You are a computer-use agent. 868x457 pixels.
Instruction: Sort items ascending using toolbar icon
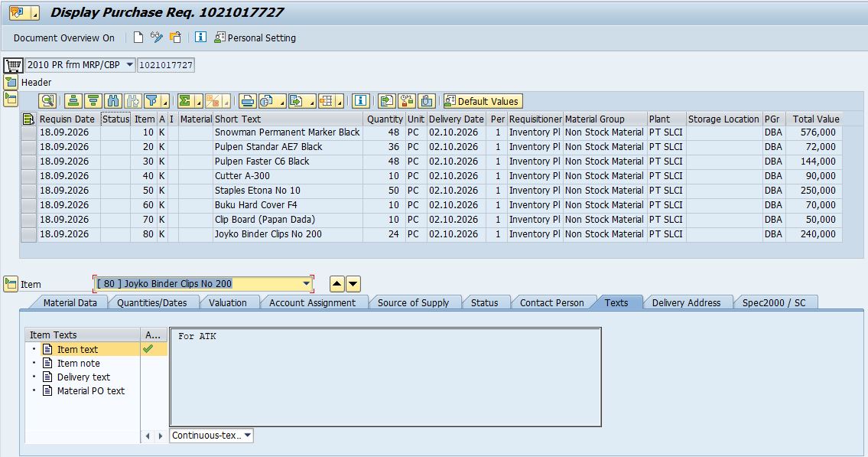pyautogui.click(x=73, y=101)
